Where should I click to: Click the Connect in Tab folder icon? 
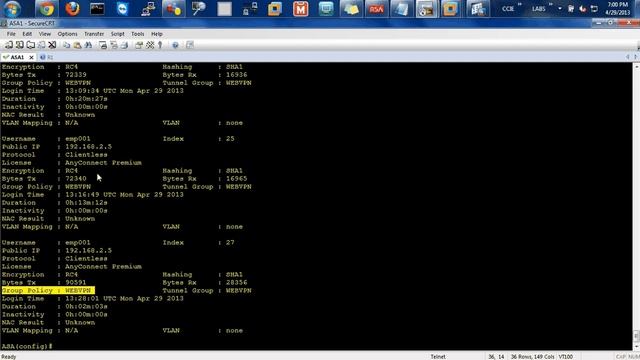coord(31,45)
